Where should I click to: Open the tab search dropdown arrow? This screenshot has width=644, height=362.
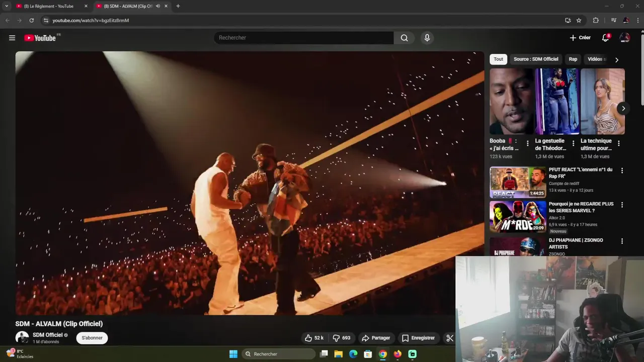click(x=7, y=6)
